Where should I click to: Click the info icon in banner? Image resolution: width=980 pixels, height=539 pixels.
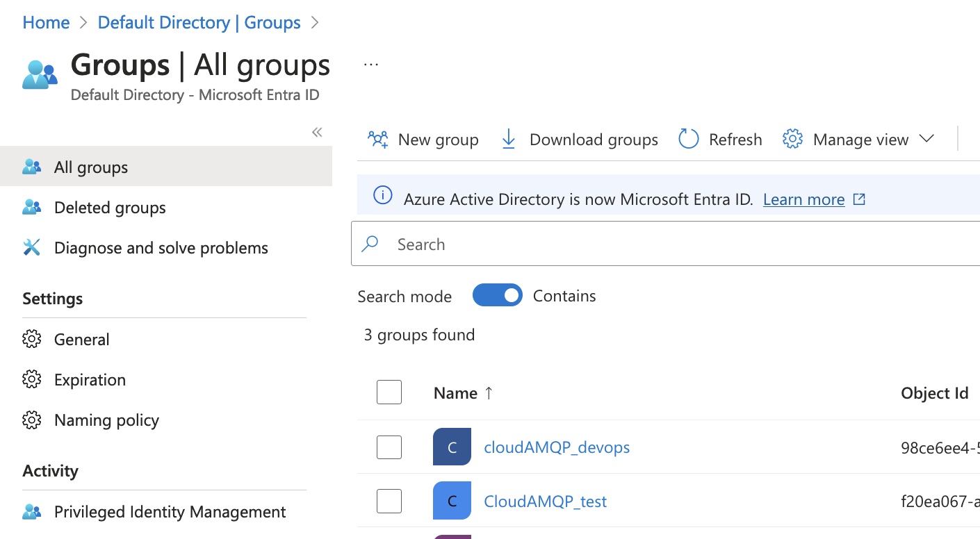[x=383, y=196]
